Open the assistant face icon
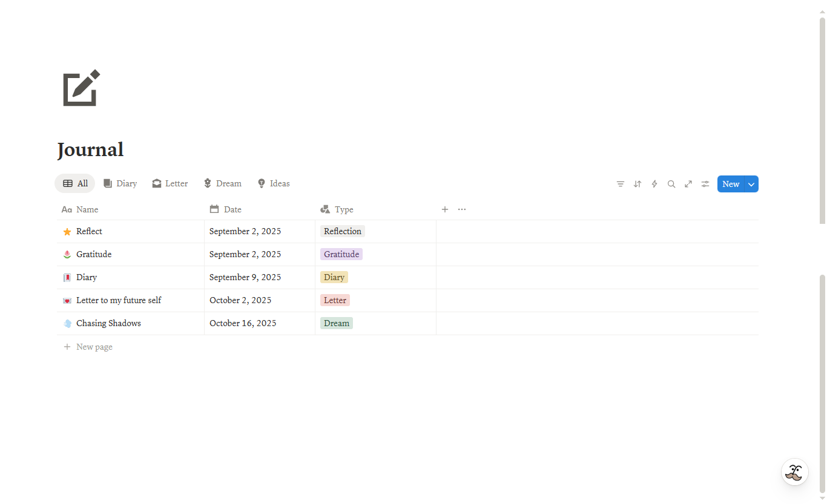The width and height of the screenshot is (827, 504). click(794, 472)
